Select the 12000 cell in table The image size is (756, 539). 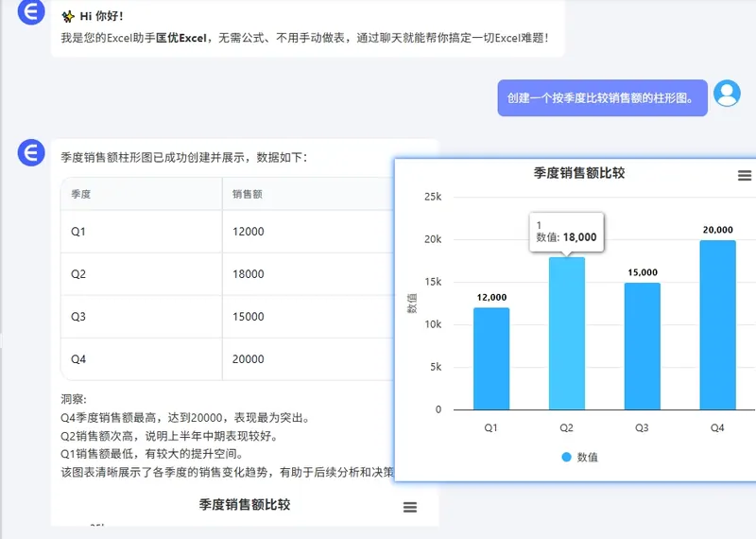309,232
